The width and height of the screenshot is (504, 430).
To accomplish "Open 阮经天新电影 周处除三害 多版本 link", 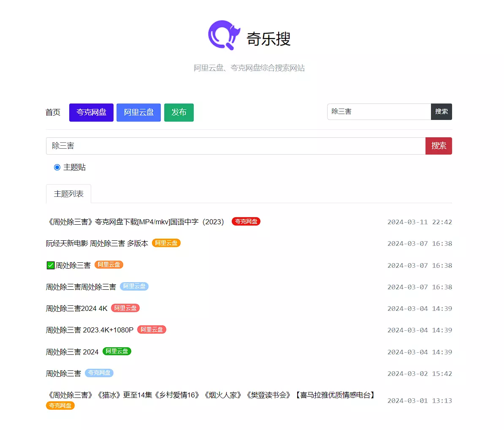I will point(97,243).
